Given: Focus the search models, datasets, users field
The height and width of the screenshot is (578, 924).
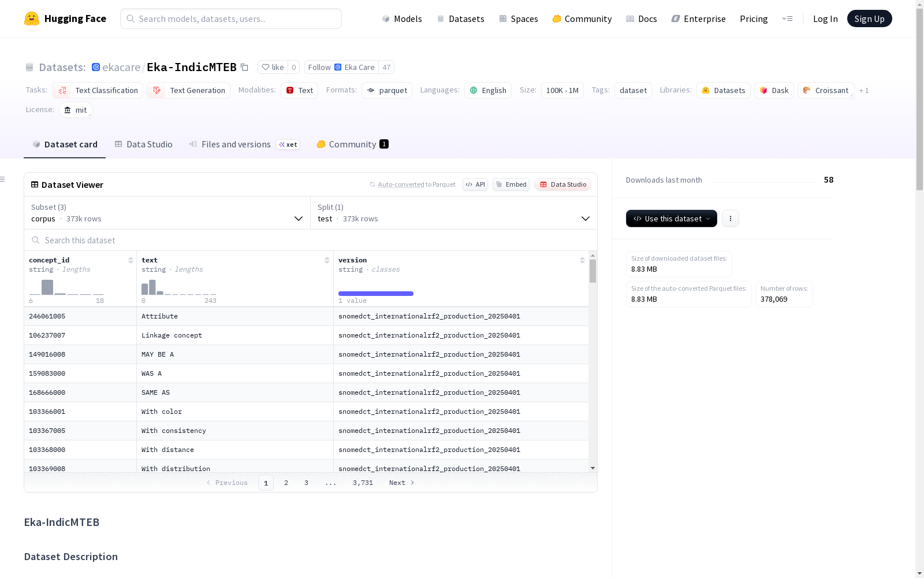Looking at the screenshot, I should (231, 18).
